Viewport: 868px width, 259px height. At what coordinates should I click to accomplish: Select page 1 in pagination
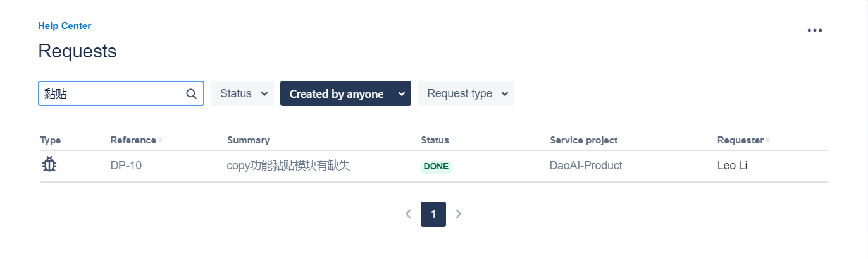coord(433,214)
